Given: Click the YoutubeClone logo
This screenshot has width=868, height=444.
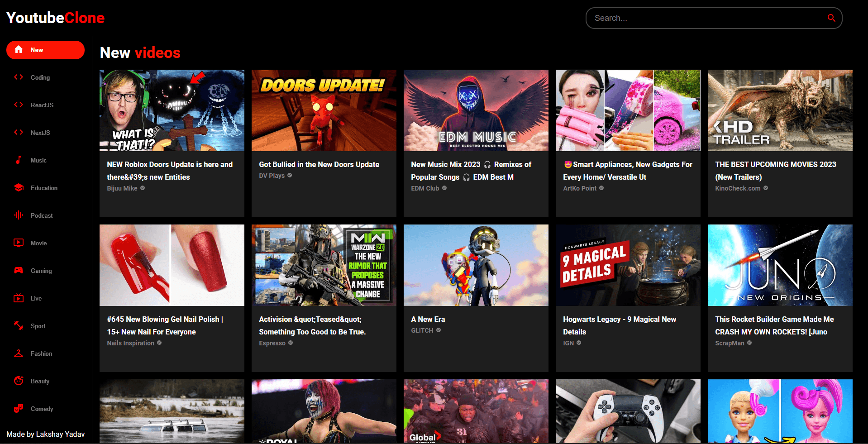Looking at the screenshot, I should (x=56, y=18).
